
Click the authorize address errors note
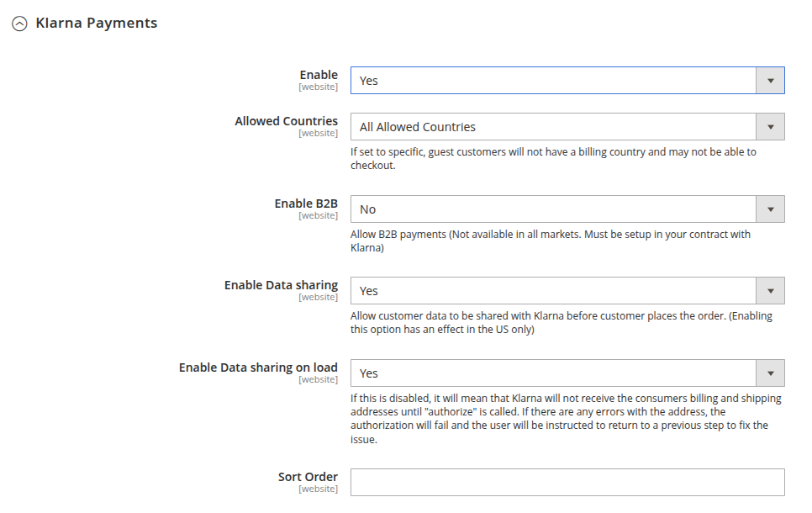[566, 419]
